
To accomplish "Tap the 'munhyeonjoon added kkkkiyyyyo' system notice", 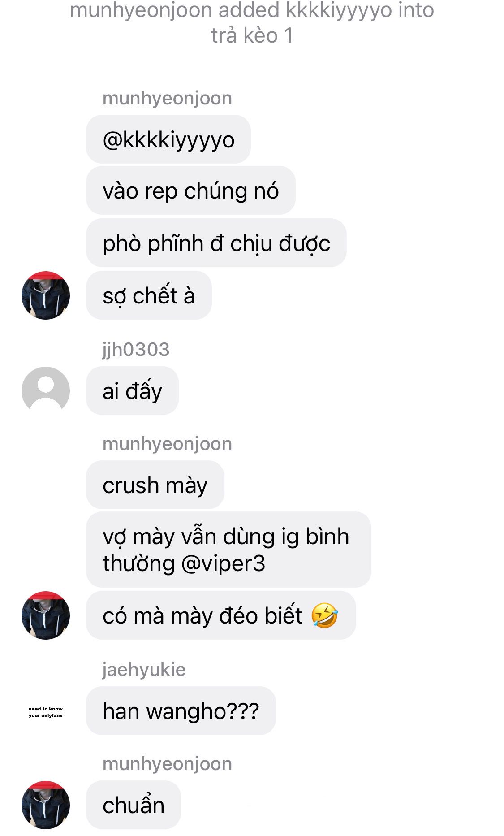I will 252,22.
